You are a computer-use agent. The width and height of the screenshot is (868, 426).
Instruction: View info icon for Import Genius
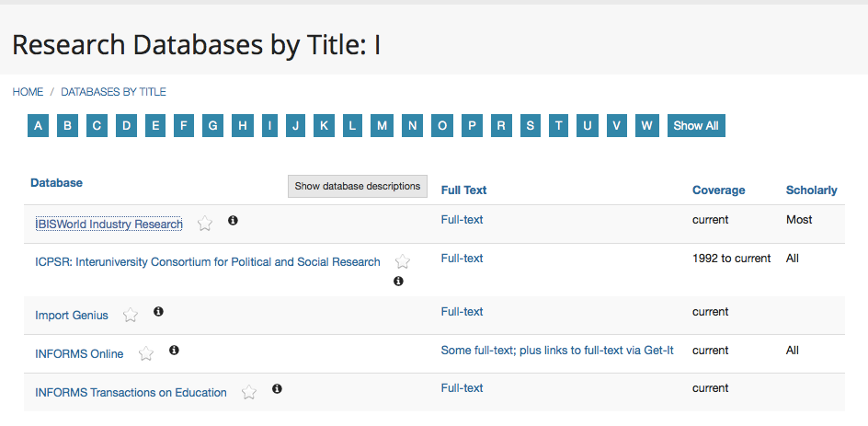[158, 312]
